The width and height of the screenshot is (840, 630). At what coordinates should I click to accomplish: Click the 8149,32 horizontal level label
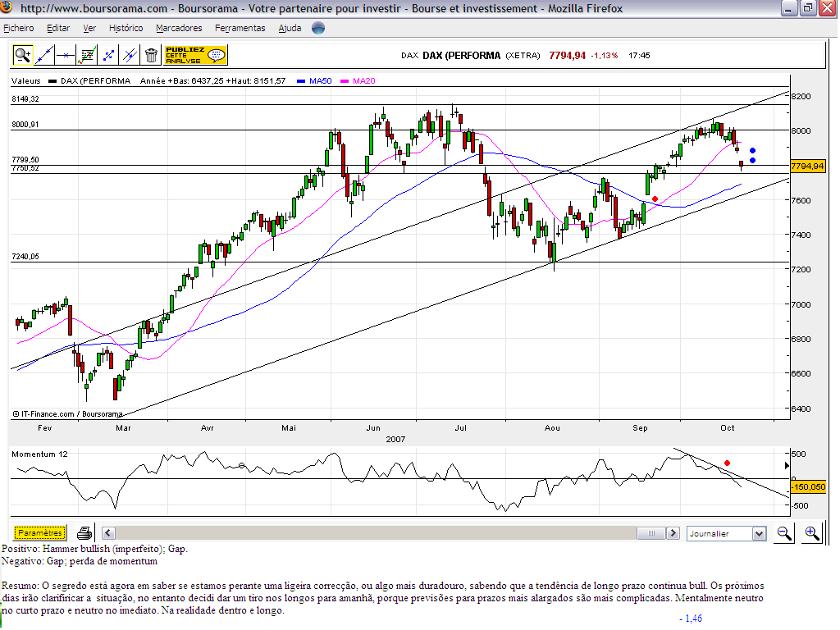click(x=25, y=99)
